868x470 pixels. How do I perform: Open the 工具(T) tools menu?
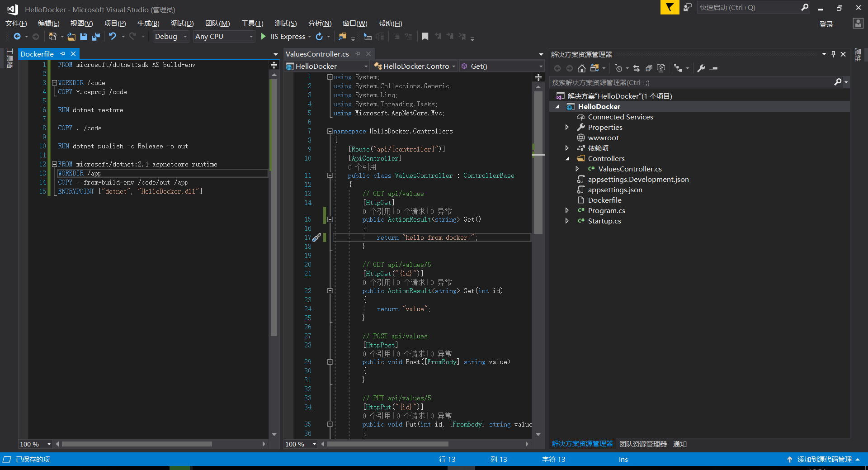pyautogui.click(x=252, y=24)
